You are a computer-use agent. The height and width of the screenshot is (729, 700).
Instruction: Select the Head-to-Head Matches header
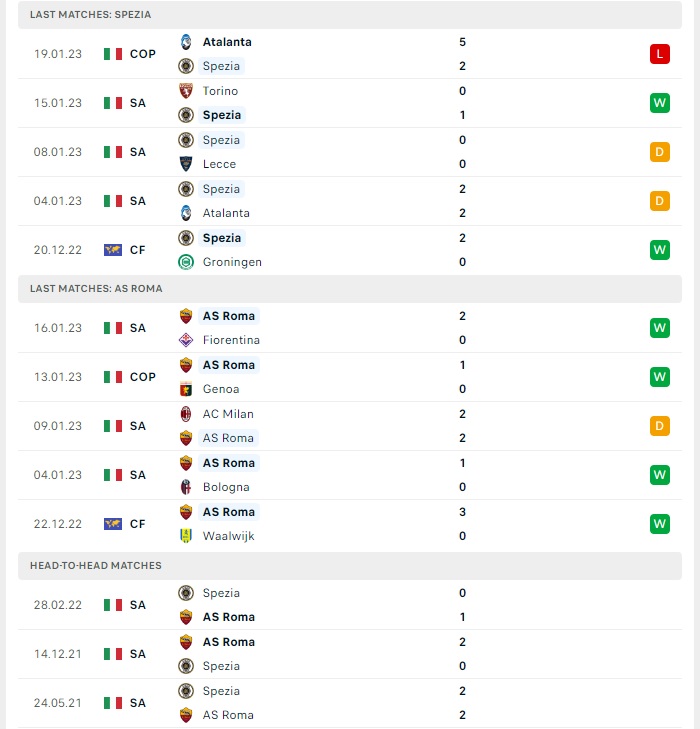coord(350,565)
